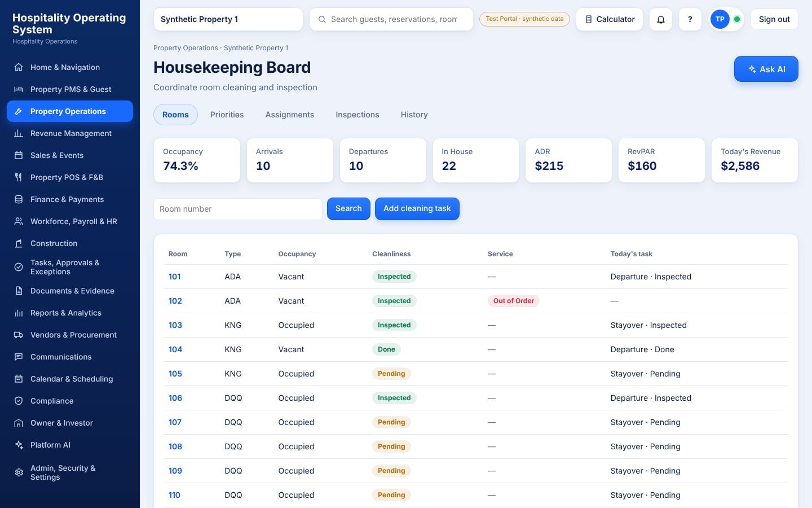Click the Occupancy 74.3% card
The width and height of the screenshot is (812, 508).
(x=197, y=160)
